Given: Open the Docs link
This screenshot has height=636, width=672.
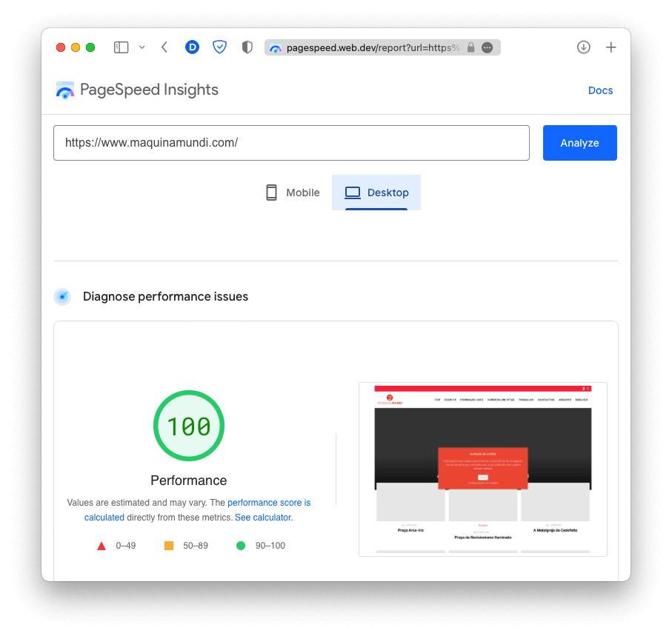Looking at the screenshot, I should [600, 90].
